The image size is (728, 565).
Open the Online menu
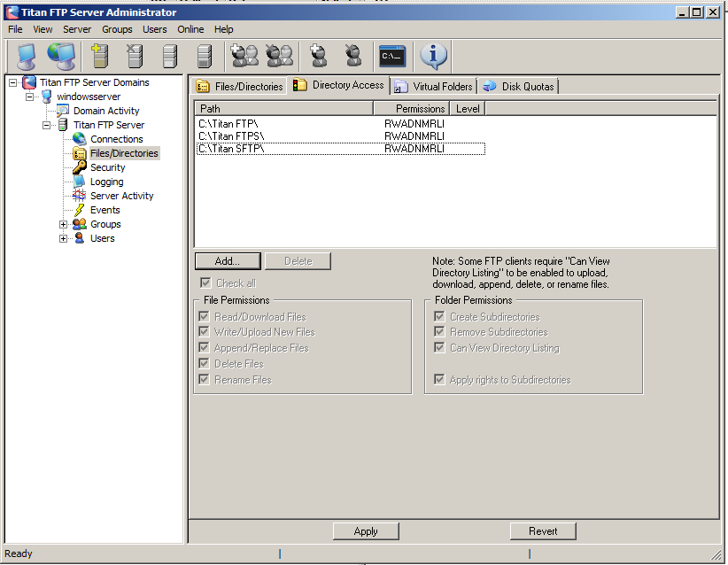[190, 29]
